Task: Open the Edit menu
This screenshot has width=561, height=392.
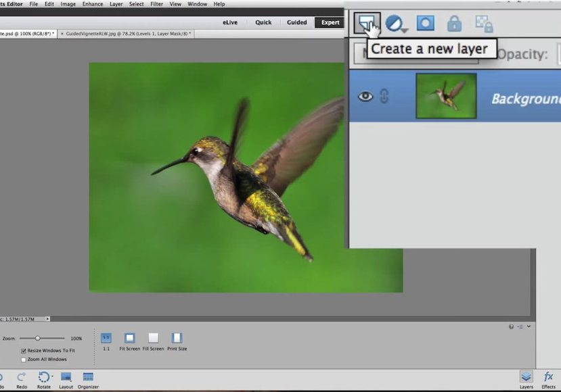Action: point(49,4)
